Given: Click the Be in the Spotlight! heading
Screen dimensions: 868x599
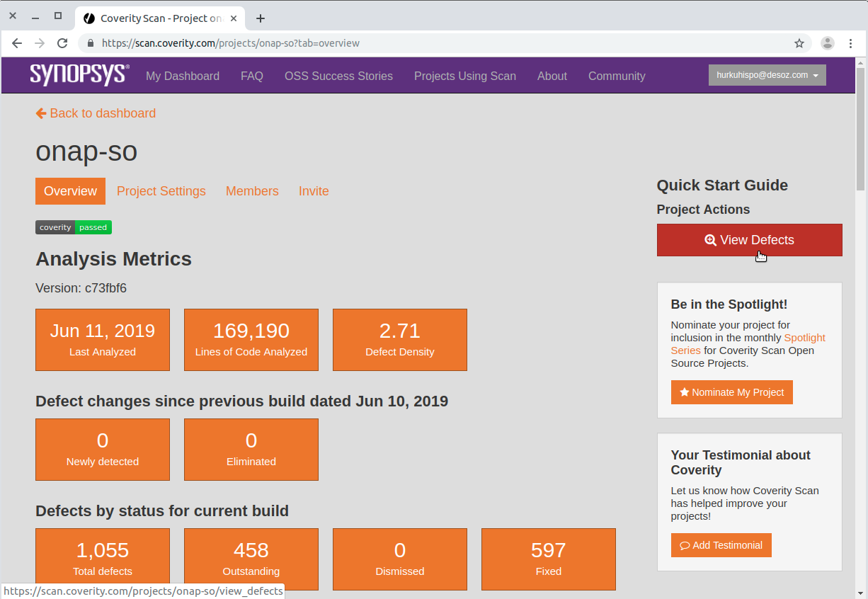Looking at the screenshot, I should click(x=729, y=304).
